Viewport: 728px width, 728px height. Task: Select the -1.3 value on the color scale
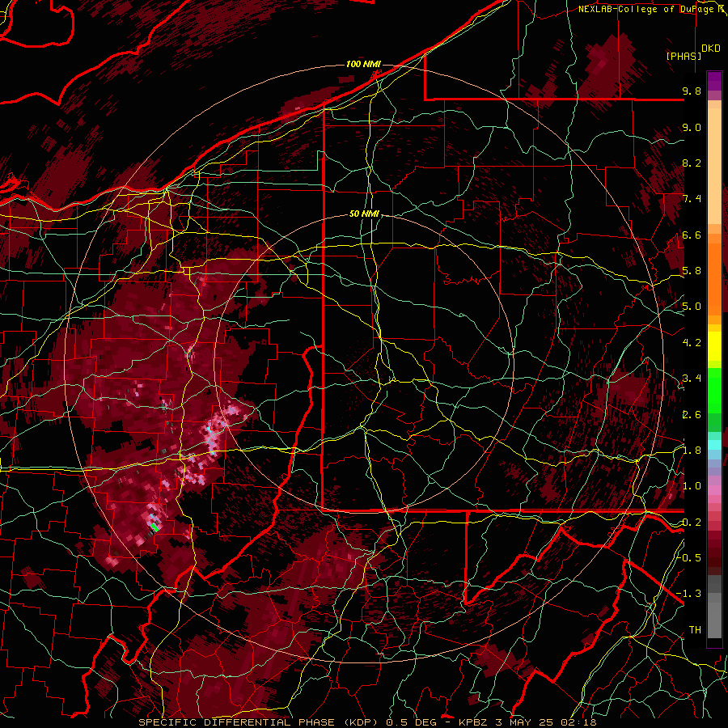point(689,594)
